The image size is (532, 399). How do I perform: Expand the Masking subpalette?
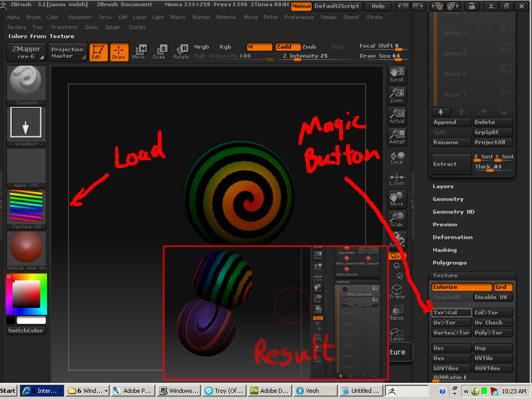444,250
